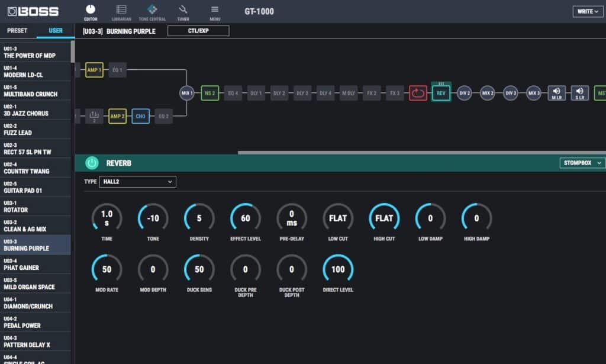Select the red send/return loop block

(418, 93)
